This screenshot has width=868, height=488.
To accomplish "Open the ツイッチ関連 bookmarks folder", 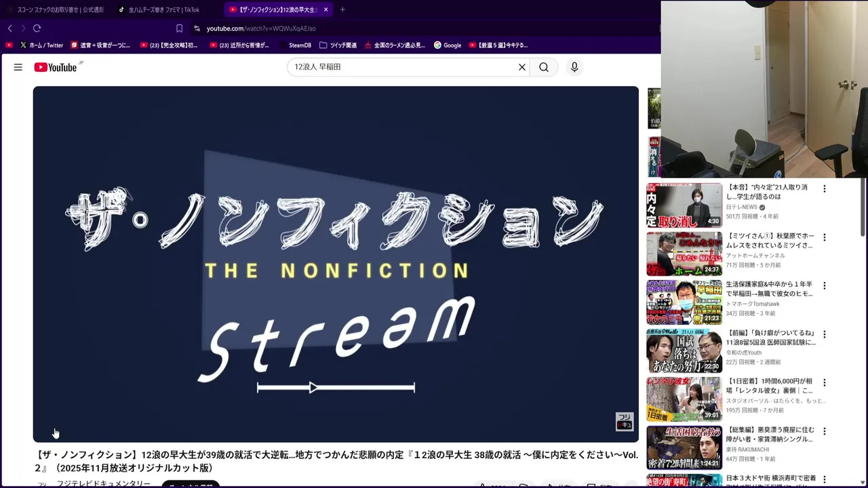I will point(338,45).
